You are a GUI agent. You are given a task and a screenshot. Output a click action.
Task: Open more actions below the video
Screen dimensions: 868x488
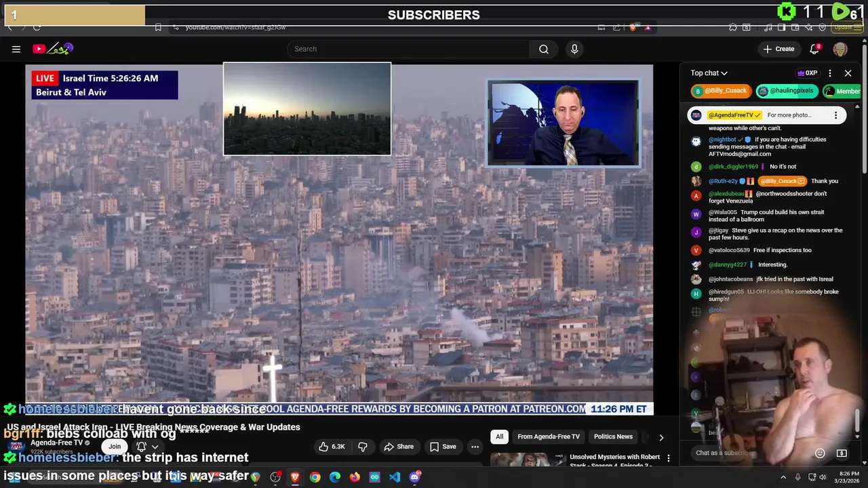pyautogui.click(x=475, y=447)
